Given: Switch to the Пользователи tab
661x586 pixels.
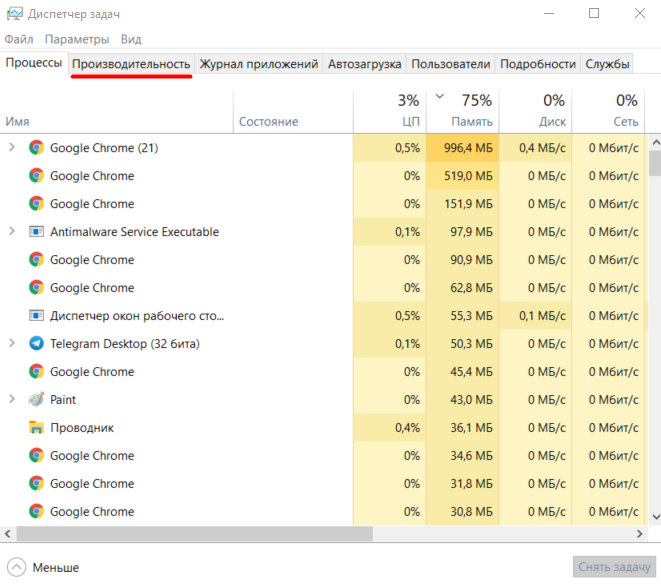Looking at the screenshot, I should (451, 64).
